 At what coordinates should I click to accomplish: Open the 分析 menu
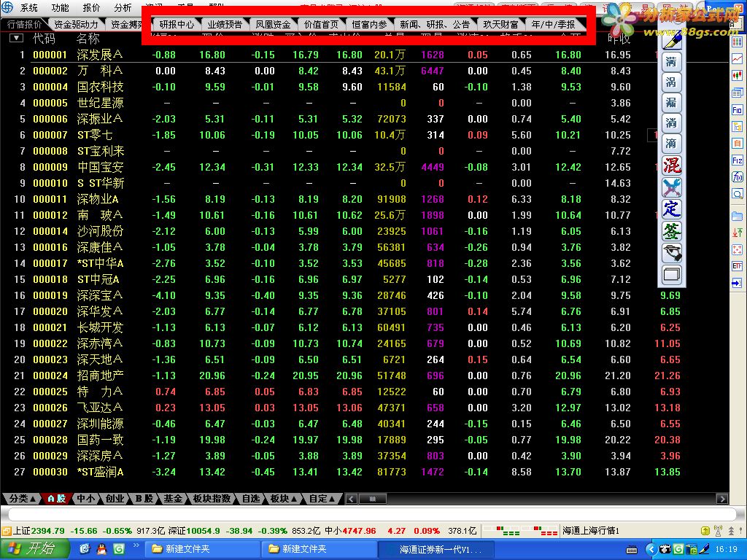pyautogui.click(x=123, y=7)
